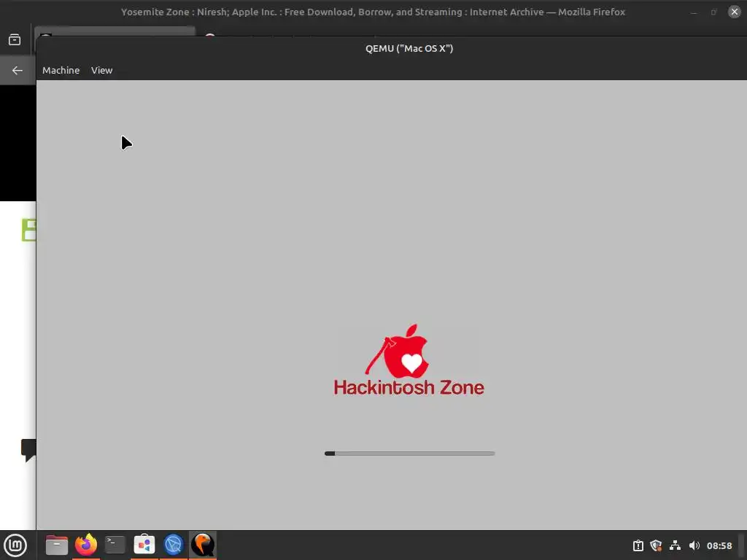Image resolution: width=747 pixels, height=560 pixels.
Task: Click the Hackintosh Zone text
Action: pyautogui.click(x=409, y=388)
